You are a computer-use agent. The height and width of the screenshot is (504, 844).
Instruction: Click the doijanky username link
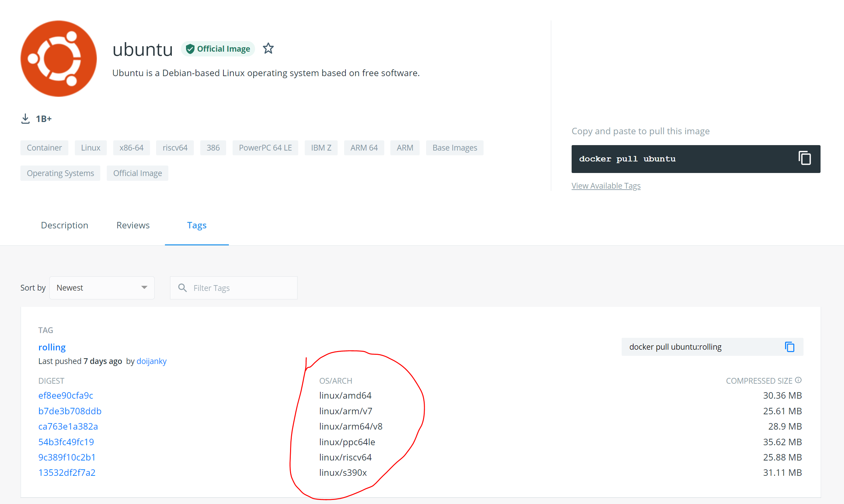[x=152, y=361]
